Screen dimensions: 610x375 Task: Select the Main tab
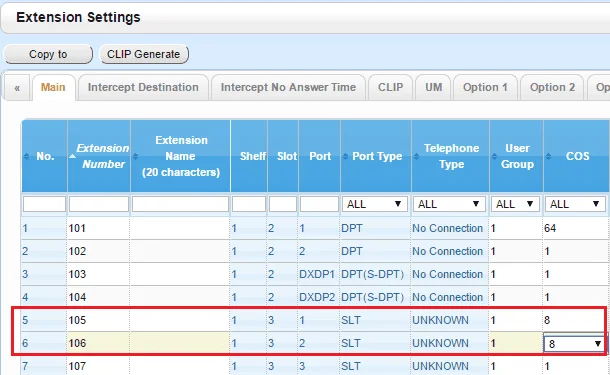tap(53, 87)
